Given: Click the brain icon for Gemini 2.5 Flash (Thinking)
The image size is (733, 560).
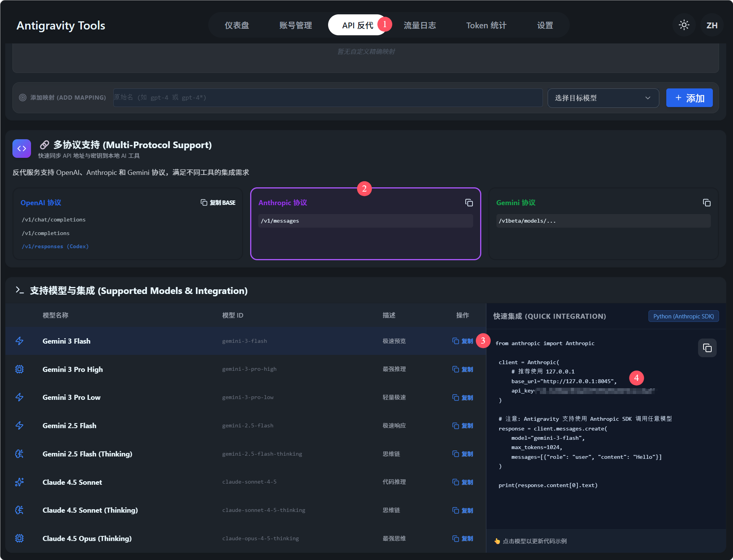Looking at the screenshot, I should 19,454.
